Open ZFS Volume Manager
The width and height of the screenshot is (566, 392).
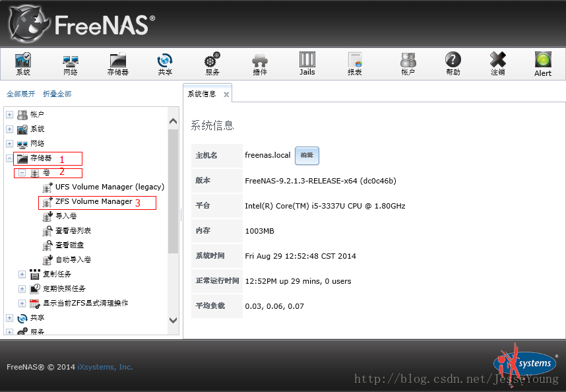(x=94, y=201)
